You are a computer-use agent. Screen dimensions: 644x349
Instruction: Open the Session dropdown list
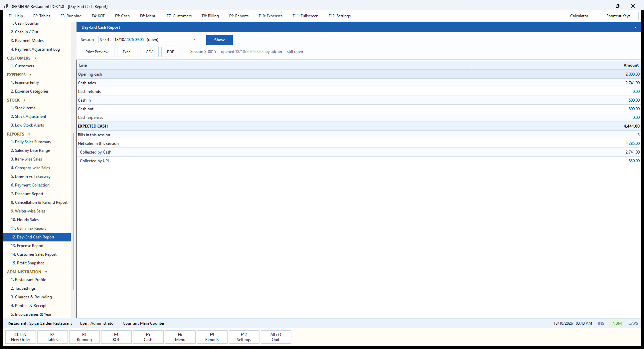point(195,40)
